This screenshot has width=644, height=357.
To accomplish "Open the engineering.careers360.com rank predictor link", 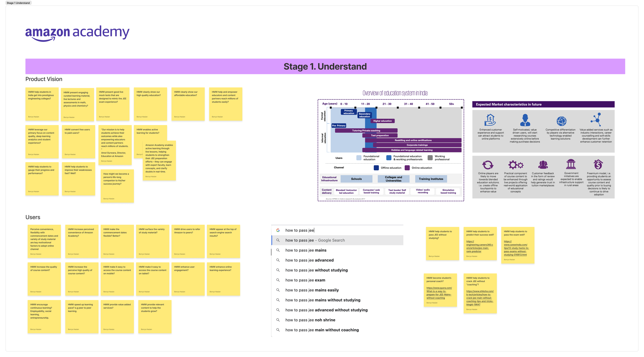I will coord(479,246).
